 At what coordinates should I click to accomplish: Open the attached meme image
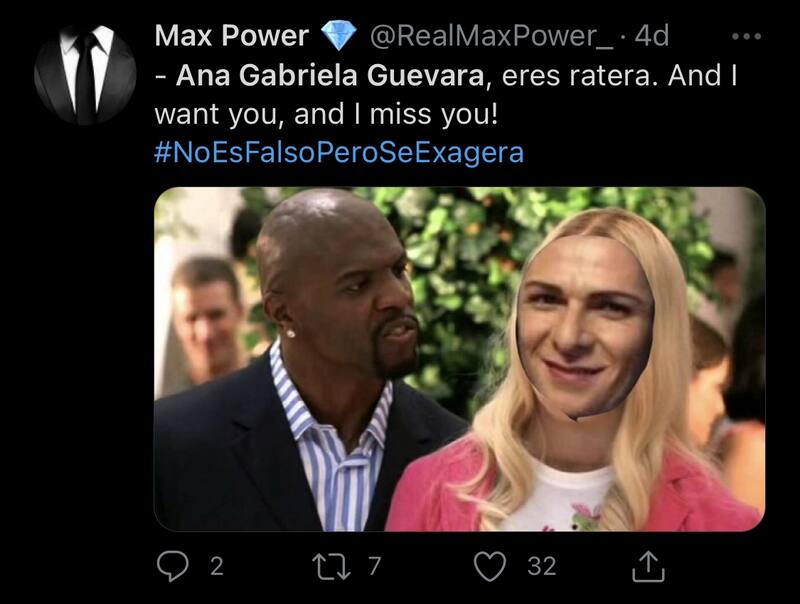tap(459, 359)
